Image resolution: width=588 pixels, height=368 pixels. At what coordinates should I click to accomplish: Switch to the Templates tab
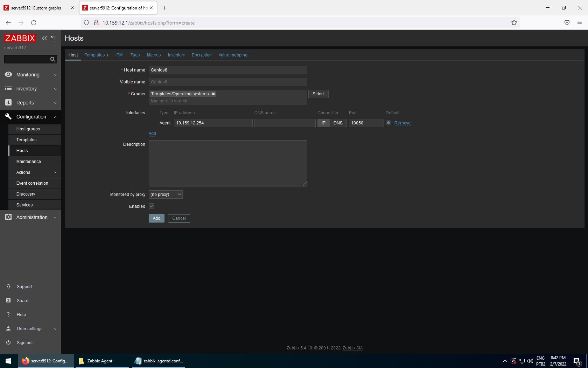94,55
